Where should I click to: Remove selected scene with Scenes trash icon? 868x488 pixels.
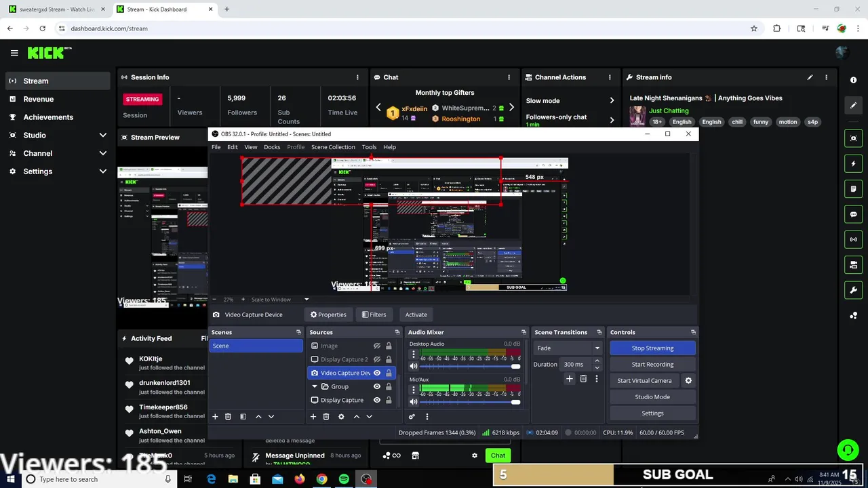[x=228, y=417]
